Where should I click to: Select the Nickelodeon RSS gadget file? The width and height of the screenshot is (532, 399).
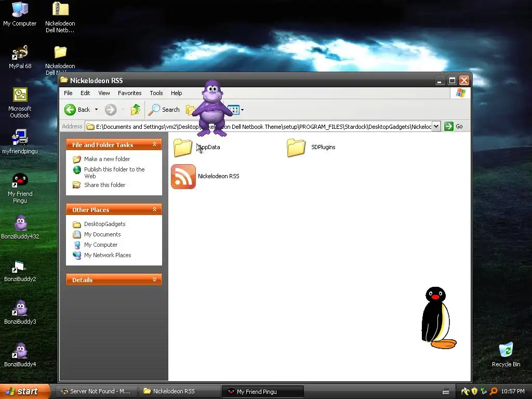pyautogui.click(x=205, y=177)
